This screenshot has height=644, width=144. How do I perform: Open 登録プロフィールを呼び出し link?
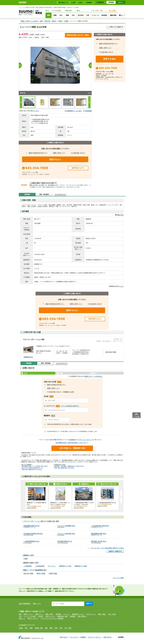94,376
